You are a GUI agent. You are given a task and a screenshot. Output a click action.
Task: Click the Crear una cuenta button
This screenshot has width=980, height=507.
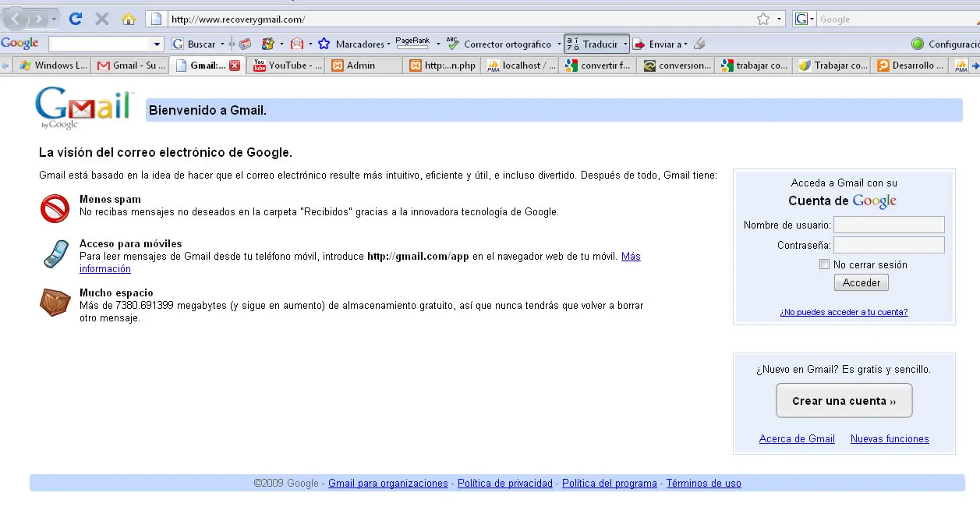pos(844,400)
